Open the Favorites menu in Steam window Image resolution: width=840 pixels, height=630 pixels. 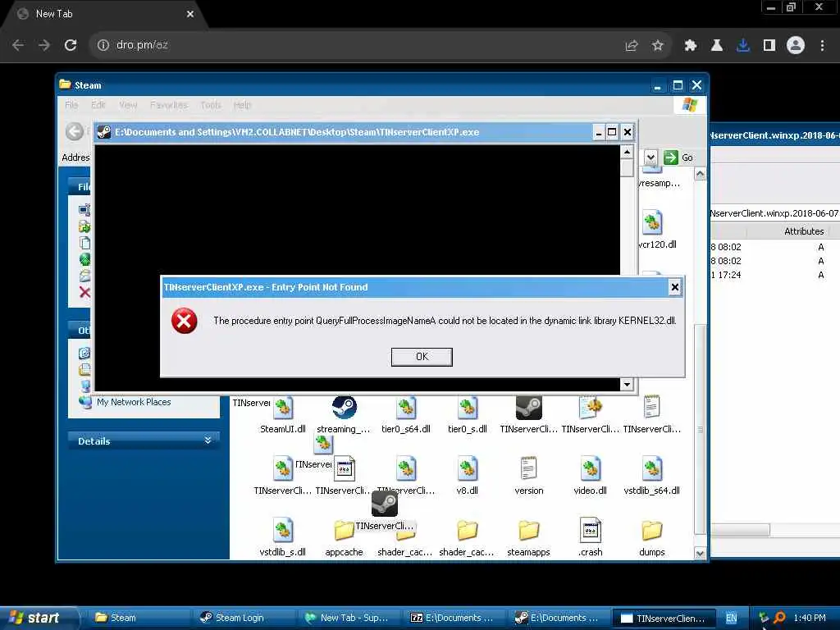[x=169, y=105]
